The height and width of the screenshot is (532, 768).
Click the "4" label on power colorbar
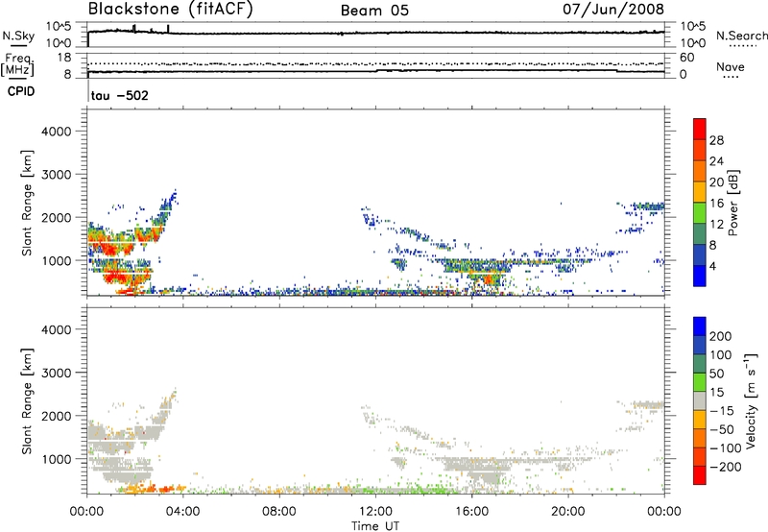[712, 267]
